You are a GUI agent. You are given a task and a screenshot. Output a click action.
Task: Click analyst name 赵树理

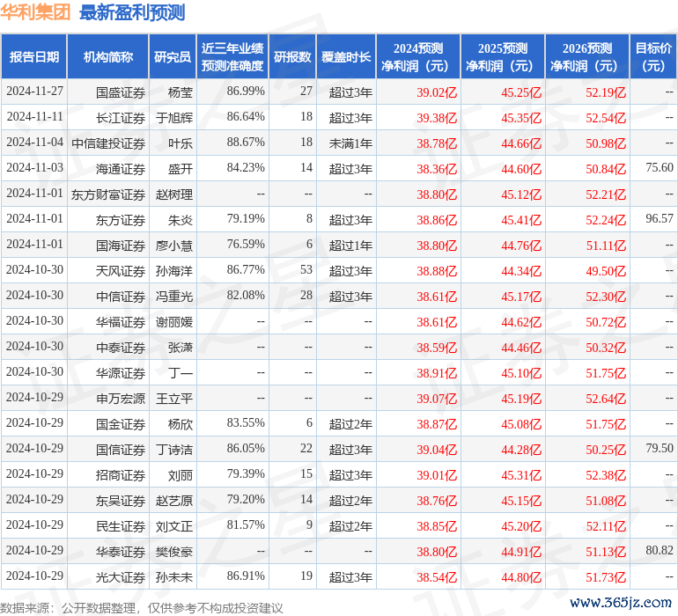click(174, 194)
